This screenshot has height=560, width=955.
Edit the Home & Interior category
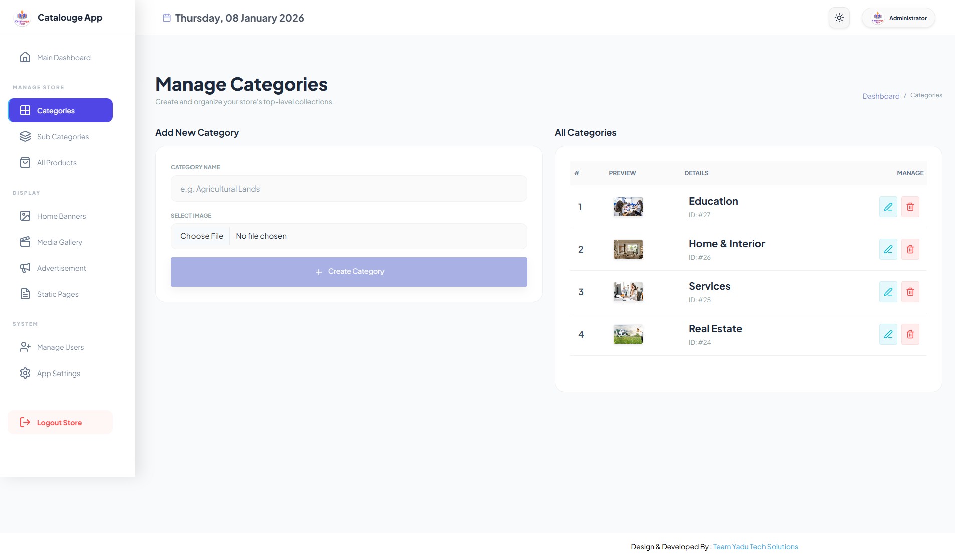tap(888, 249)
